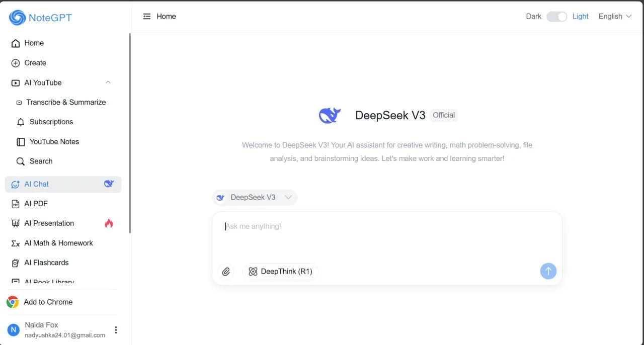Click the AI Flashcards icon
The image size is (644, 345).
[x=16, y=263]
